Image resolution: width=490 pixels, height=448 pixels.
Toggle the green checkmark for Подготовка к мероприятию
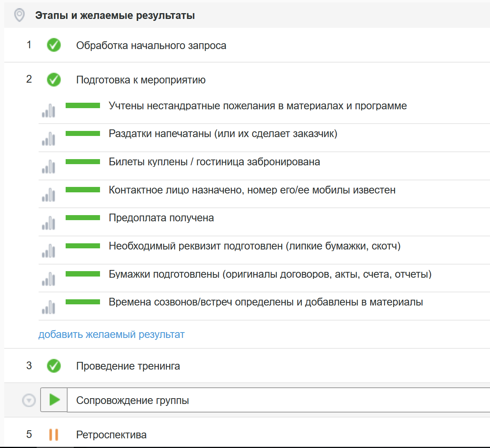coord(54,80)
